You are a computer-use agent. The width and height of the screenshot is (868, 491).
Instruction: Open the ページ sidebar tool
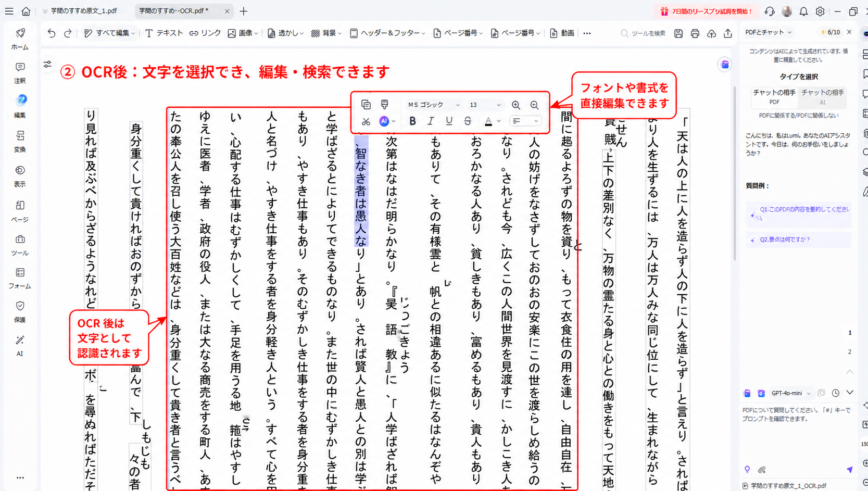click(20, 211)
